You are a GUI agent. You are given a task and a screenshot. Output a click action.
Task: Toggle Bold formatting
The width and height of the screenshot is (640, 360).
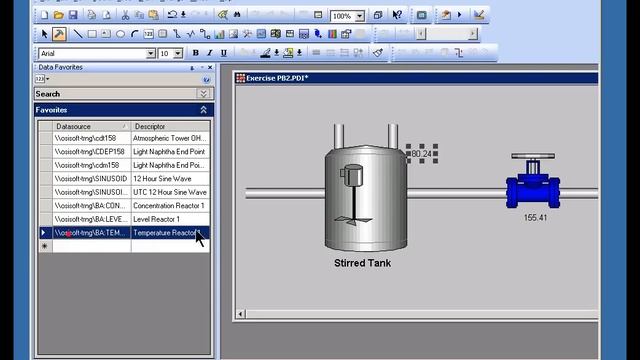point(196,53)
